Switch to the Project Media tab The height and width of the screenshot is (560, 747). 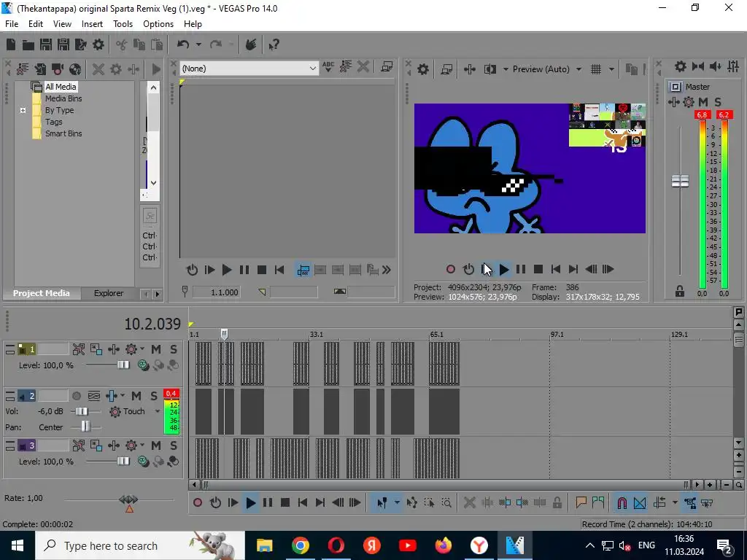coord(42,293)
